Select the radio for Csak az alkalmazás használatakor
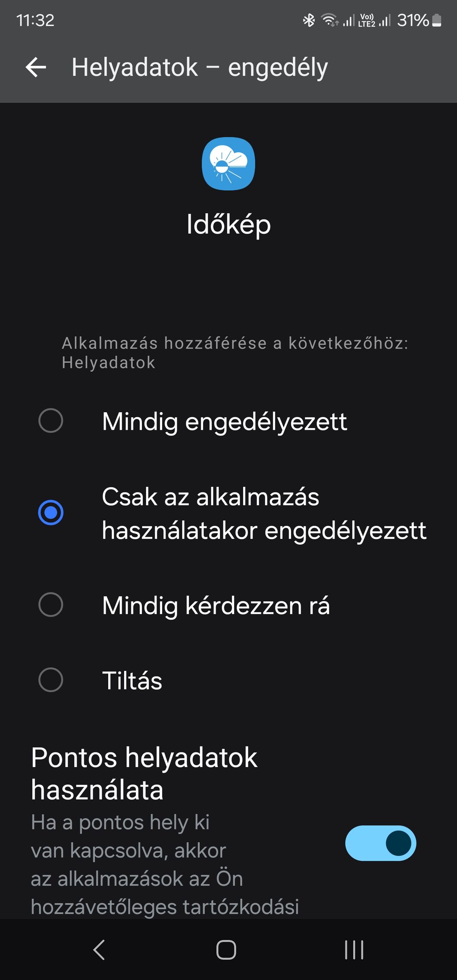This screenshot has height=980, width=457. click(51, 513)
